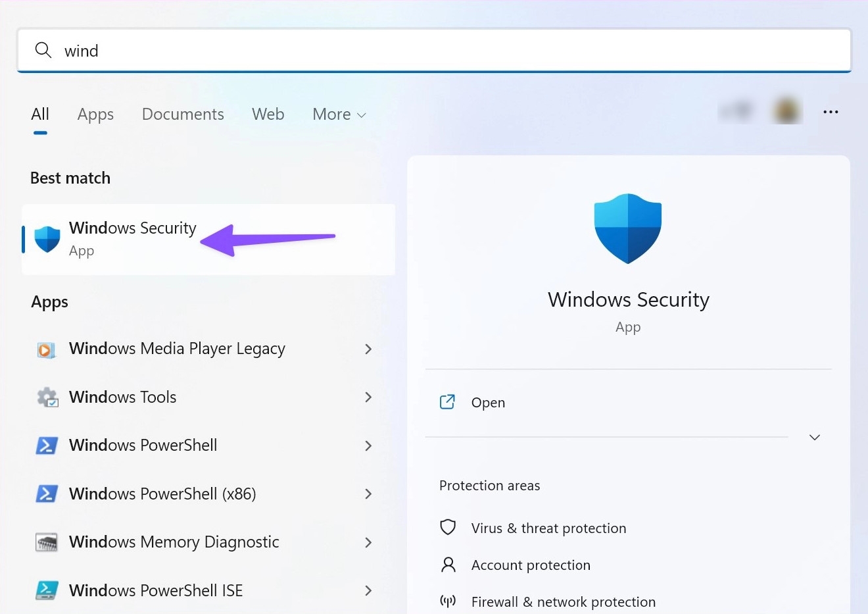Expand Windows Tools results
Screen dimensions: 868x614
click(x=368, y=397)
